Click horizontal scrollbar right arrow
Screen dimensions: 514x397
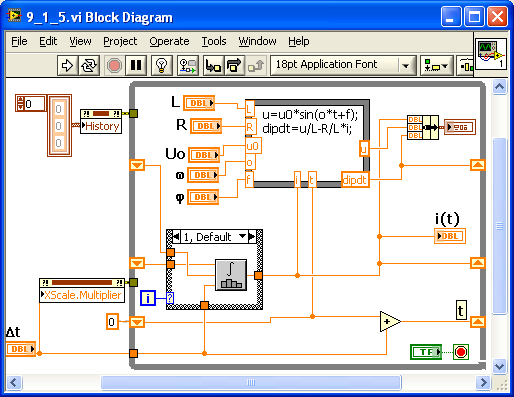coord(483,382)
